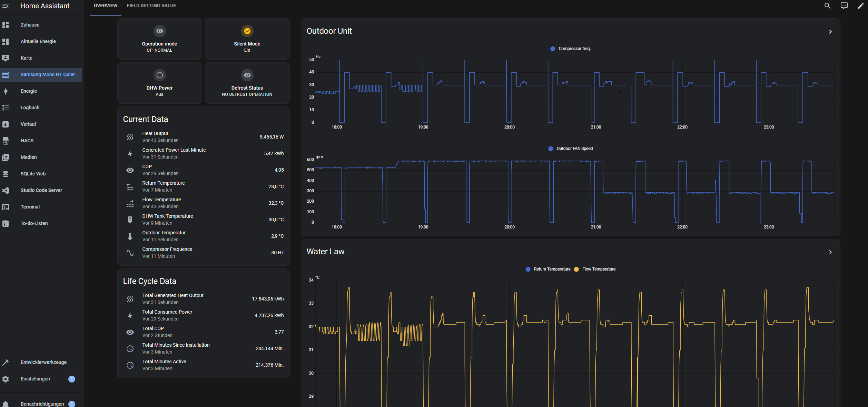The height and width of the screenshot is (407, 868).
Task: Select the Overview tab
Action: pos(105,6)
